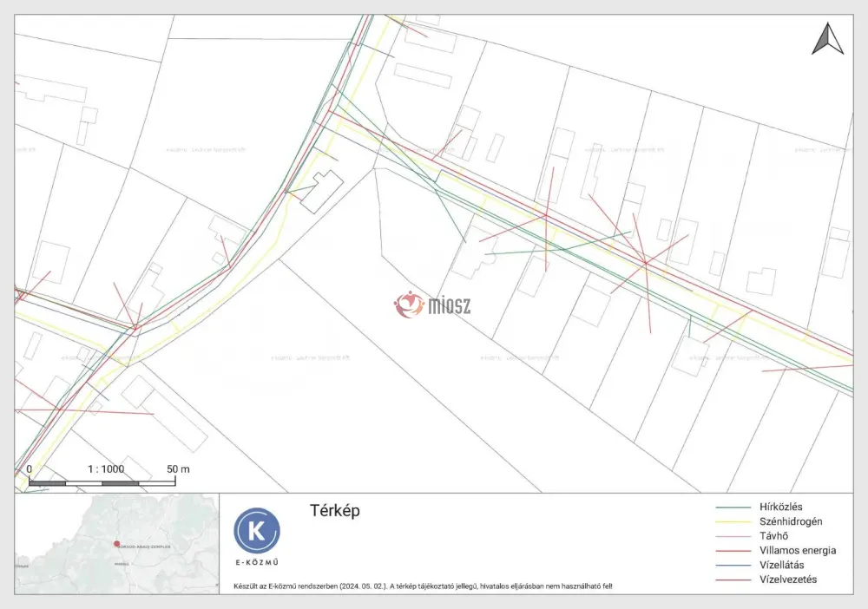Click the 1 : 1000 scale label
868x609 pixels.
point(106,469)
